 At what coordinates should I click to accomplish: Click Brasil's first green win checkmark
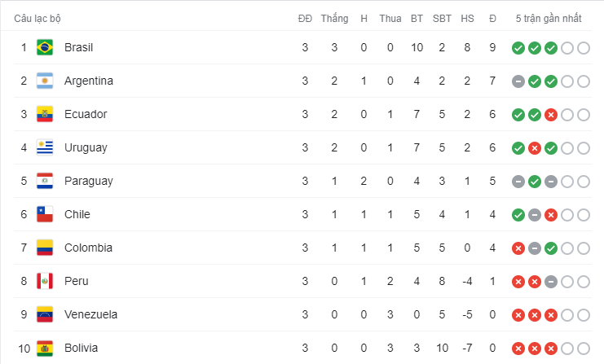point(518,48)
